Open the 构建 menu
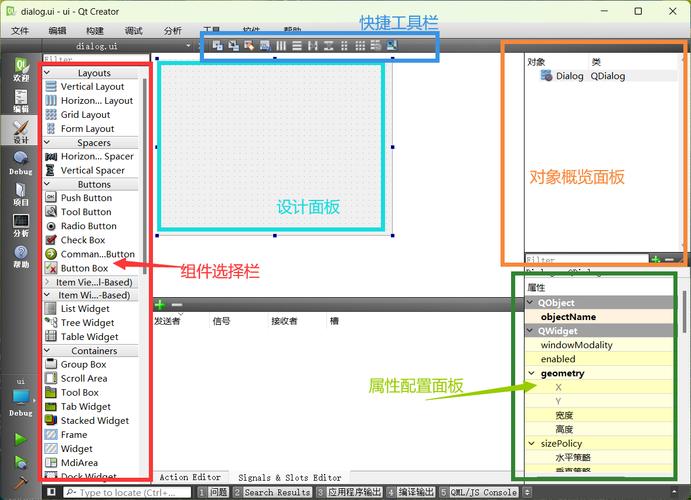Screen dimensions: 691x500 pyautogui.click(x=95, y=30)
